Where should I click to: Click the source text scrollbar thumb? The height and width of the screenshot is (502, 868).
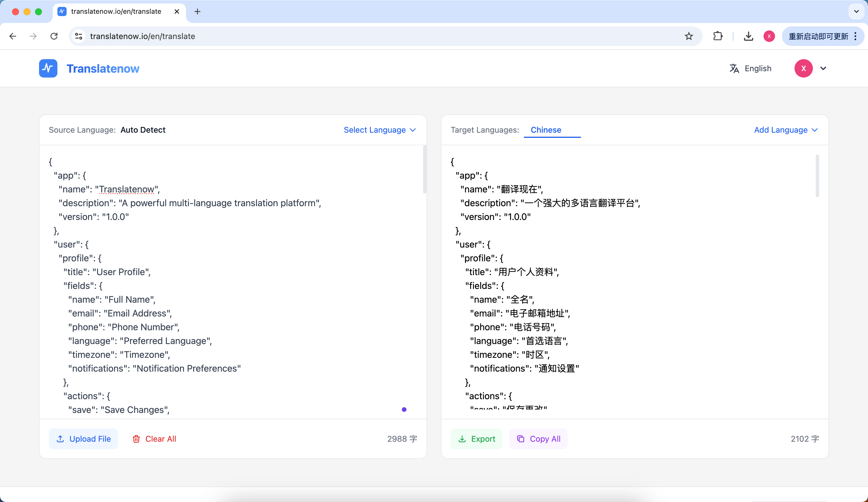click(x=424, y=169)
